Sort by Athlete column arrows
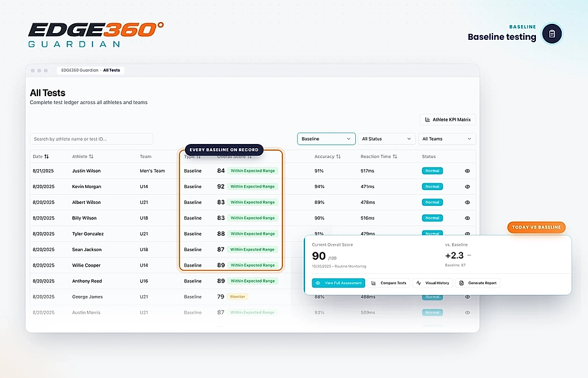This screenshot has height=378, width=588. click(91, 156)
